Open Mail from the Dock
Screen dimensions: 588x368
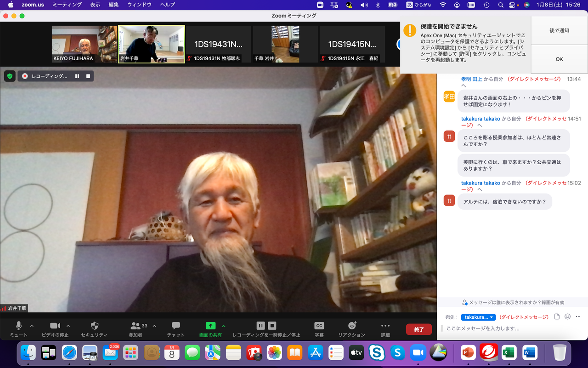point(110,352)
